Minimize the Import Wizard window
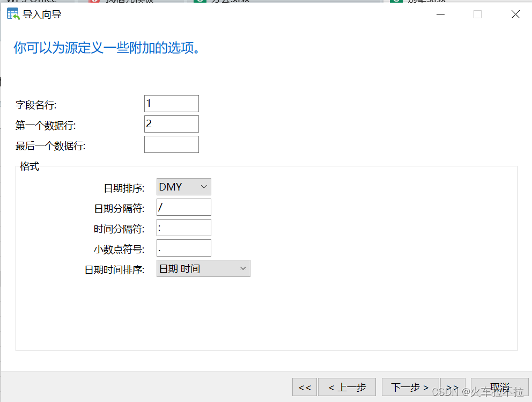 tap(440, 14)
